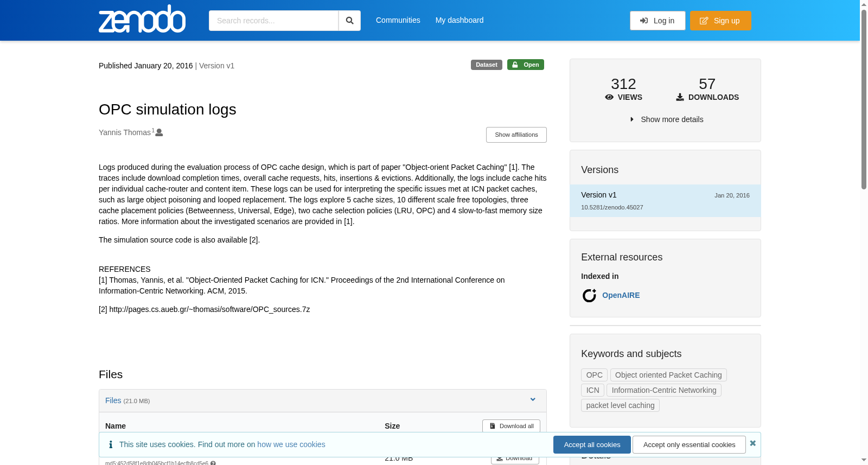This screenshot has height=465, width=868.
Task: Toggle Show affiliations
Action: click(516, 135)
